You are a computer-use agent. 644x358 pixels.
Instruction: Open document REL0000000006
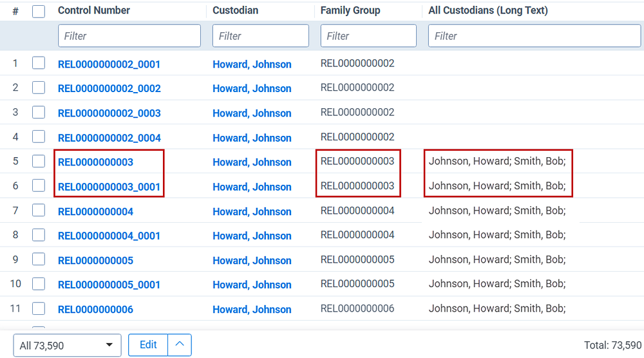(x=95, y=309)
